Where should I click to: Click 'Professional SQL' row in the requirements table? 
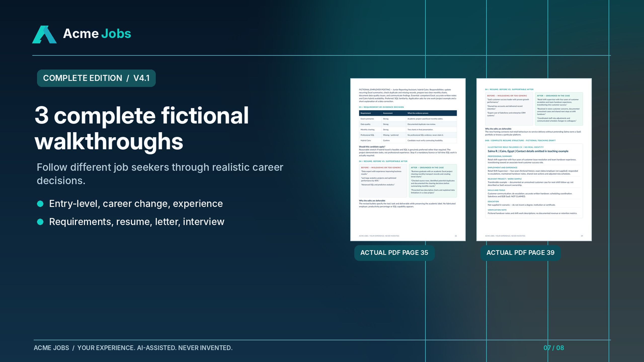408,135
